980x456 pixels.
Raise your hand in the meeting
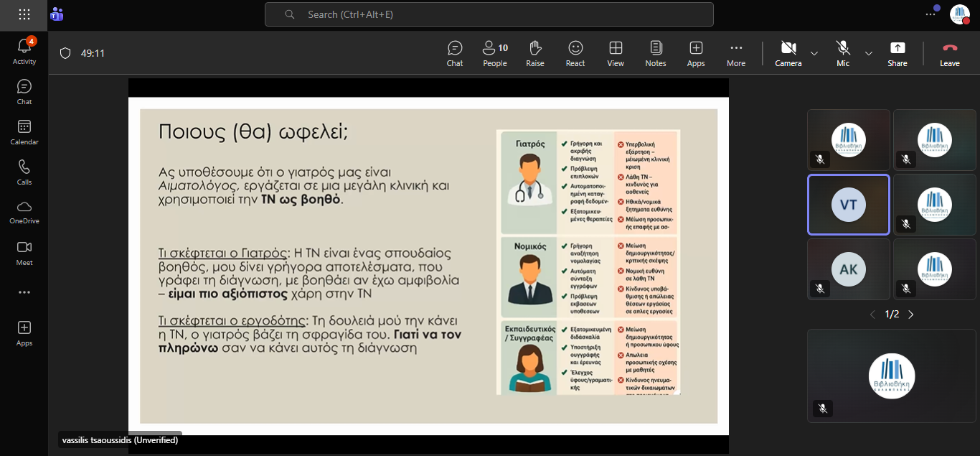(x=534, y=53)
